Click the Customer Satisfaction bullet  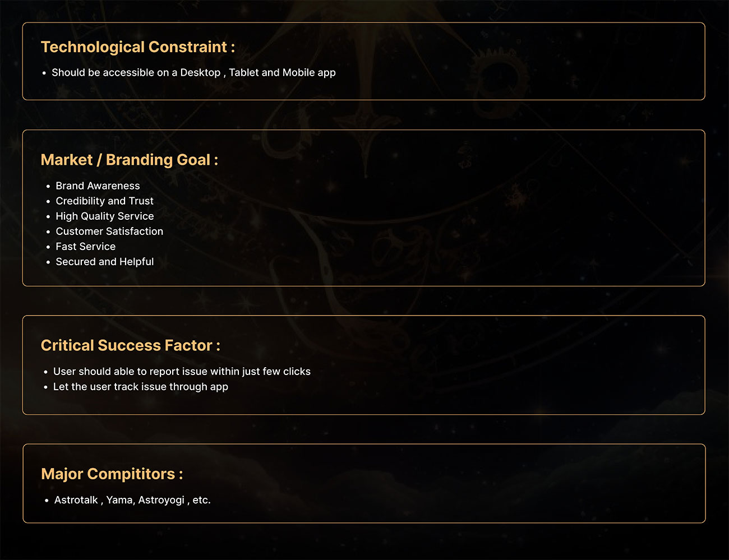point(109,231)
